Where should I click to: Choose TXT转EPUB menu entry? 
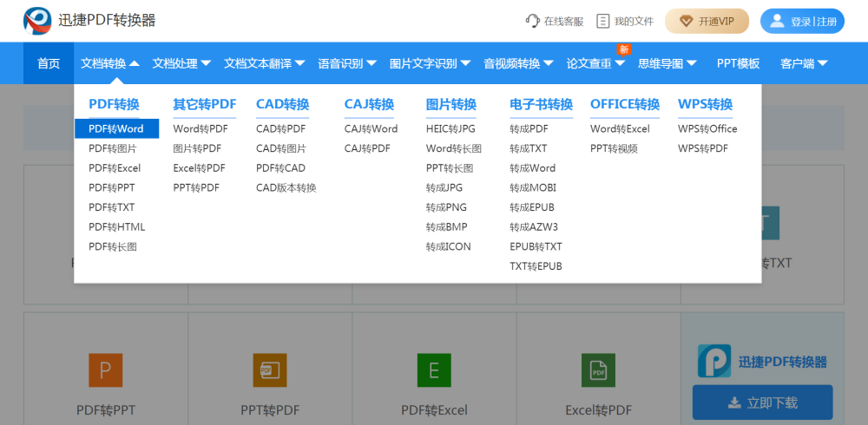(536, 266)
